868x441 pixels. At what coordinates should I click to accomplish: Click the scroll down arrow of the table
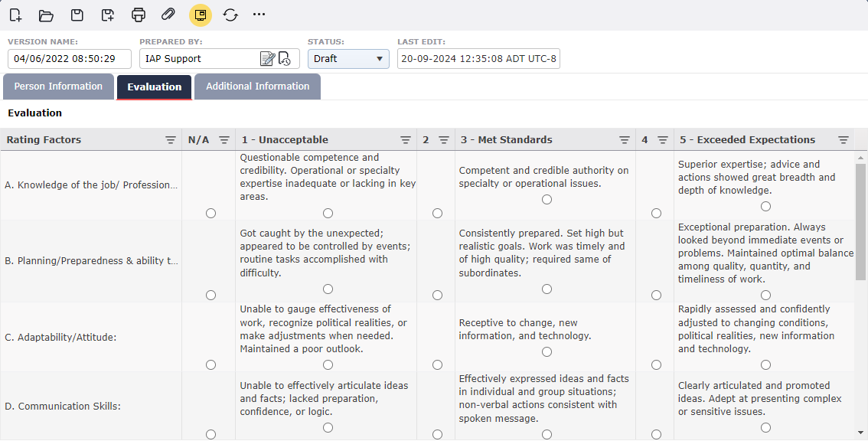click(x=861, y=433)
